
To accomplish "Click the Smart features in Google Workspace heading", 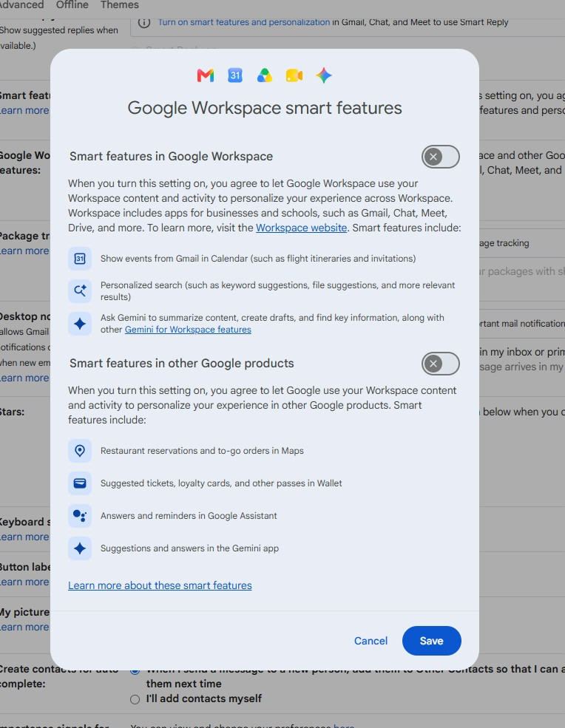I will [x=171, y=157].
